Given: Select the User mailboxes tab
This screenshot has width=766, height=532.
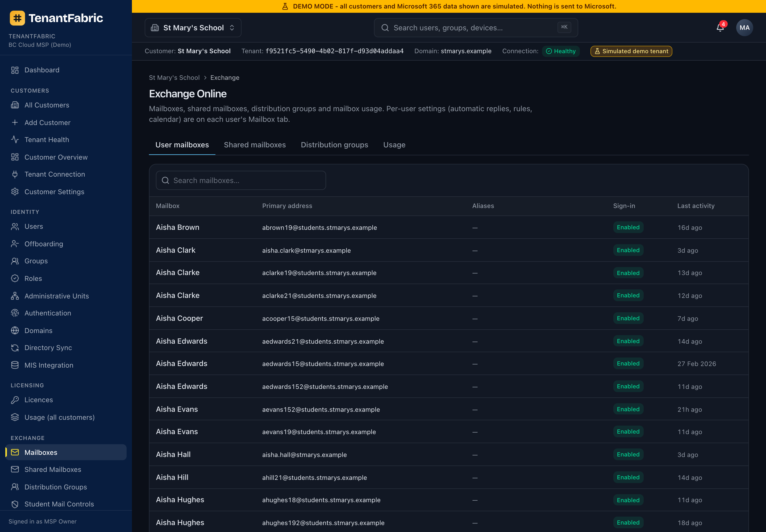Looking at the screenshot, I should tap(182, 145).
